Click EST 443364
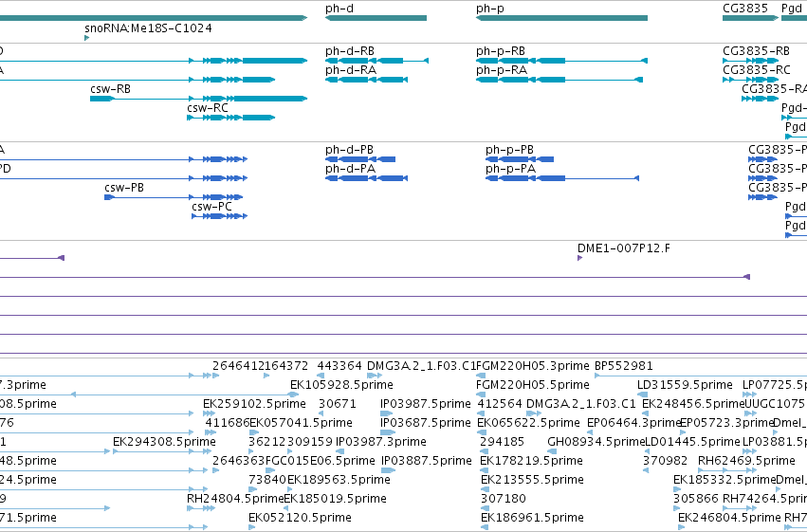This screenshot has height=532, width=807. pyautogui.click(x=321, y=376)
